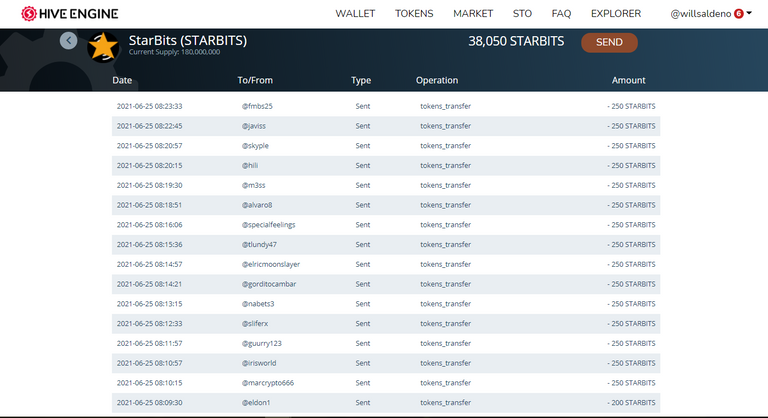Click the orange SEND button
The image size is (768, 418).
coord(609,42)
